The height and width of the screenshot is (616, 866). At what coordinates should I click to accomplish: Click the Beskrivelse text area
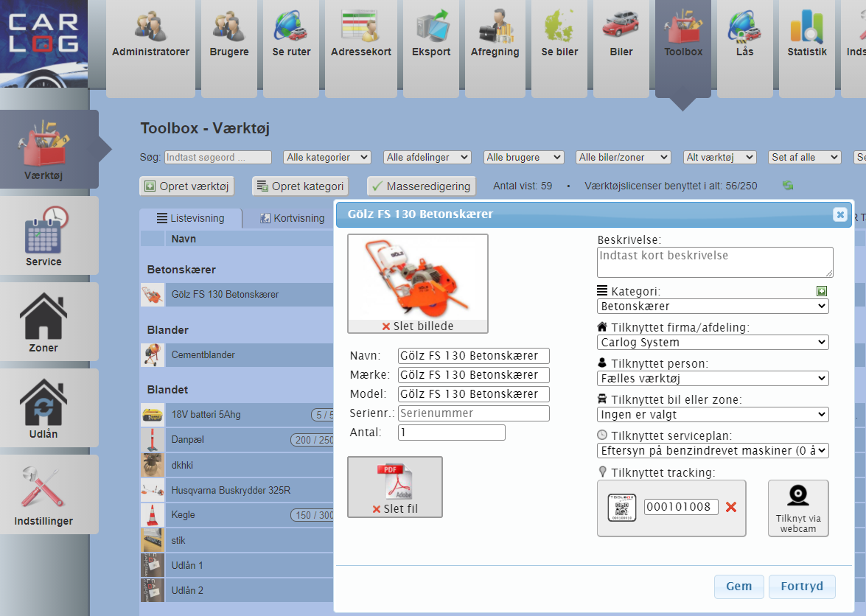click(x=715, y=262)
